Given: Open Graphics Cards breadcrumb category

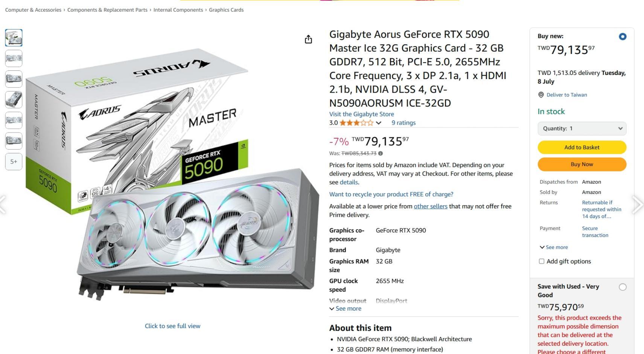Looking at the screenshot, I should click(226, 10).
